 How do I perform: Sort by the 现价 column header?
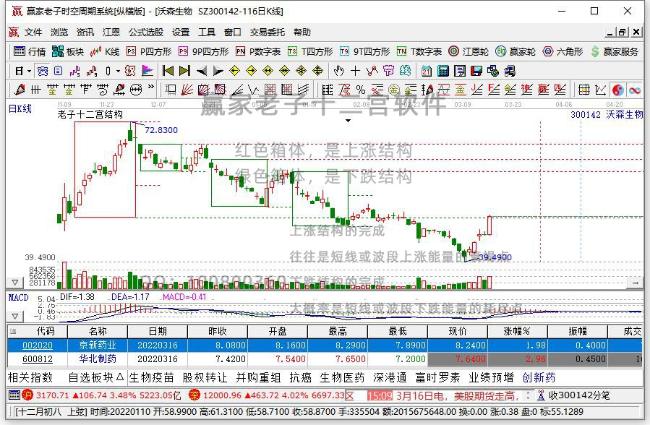[x=457, y=331]
